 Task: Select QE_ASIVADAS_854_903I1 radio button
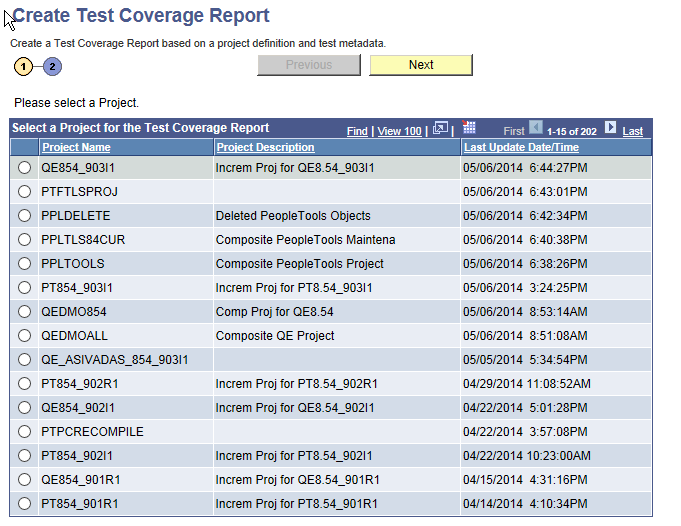coord(24,360)
